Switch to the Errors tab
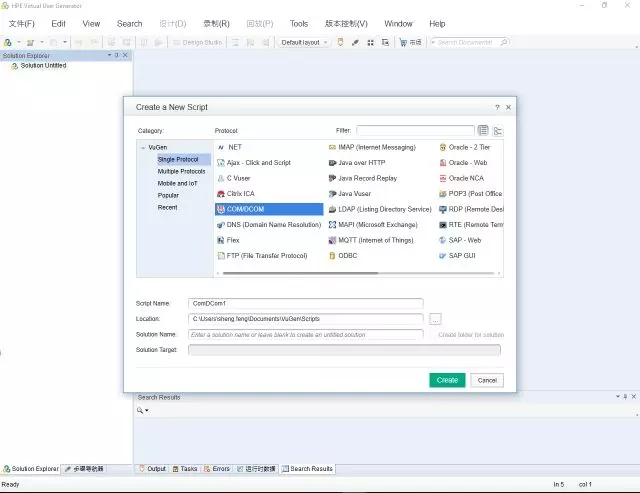 click(x=217, y=469)
